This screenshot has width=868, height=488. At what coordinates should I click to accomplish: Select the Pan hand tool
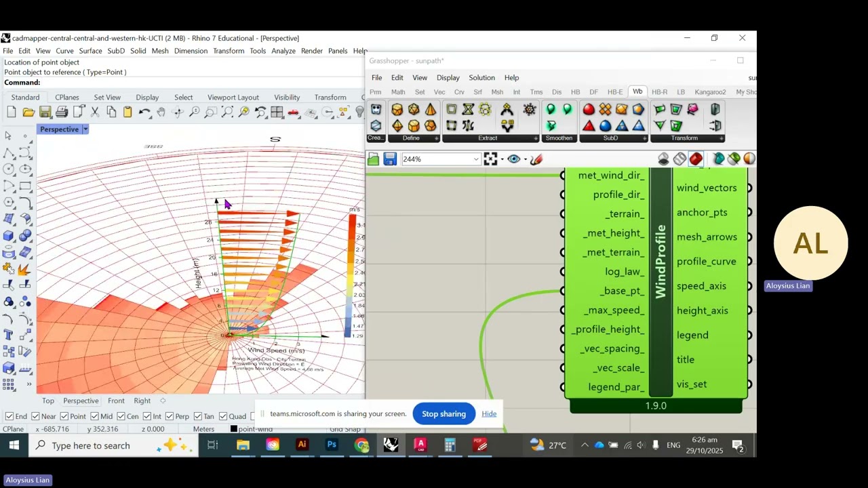point(161,113)
